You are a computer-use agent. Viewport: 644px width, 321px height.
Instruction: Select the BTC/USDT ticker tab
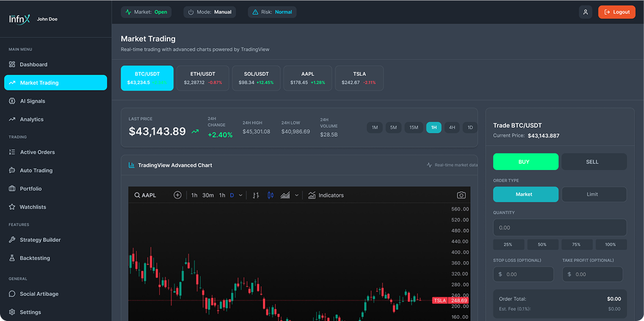pyautogui.click(x=147, y=78)
